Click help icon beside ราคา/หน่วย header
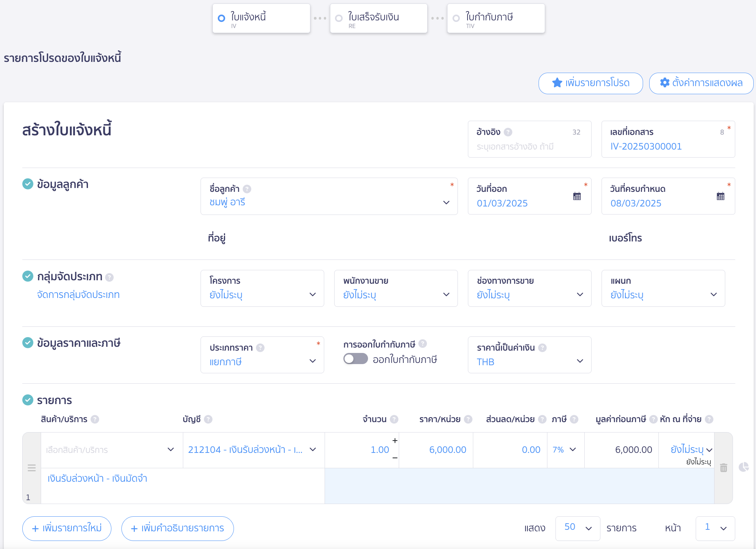Screen dimensions: 756x549 [468, 419]
